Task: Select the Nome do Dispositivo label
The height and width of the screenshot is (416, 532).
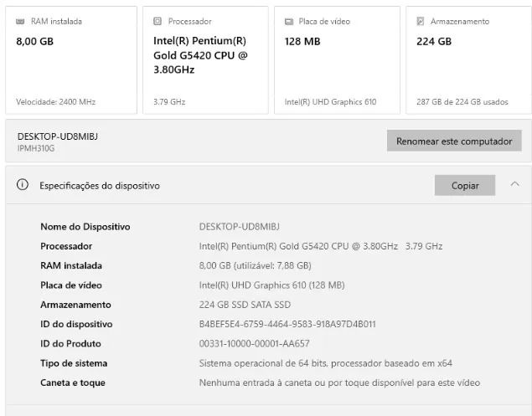Action: pyautogui.click(x=85, y=227)
